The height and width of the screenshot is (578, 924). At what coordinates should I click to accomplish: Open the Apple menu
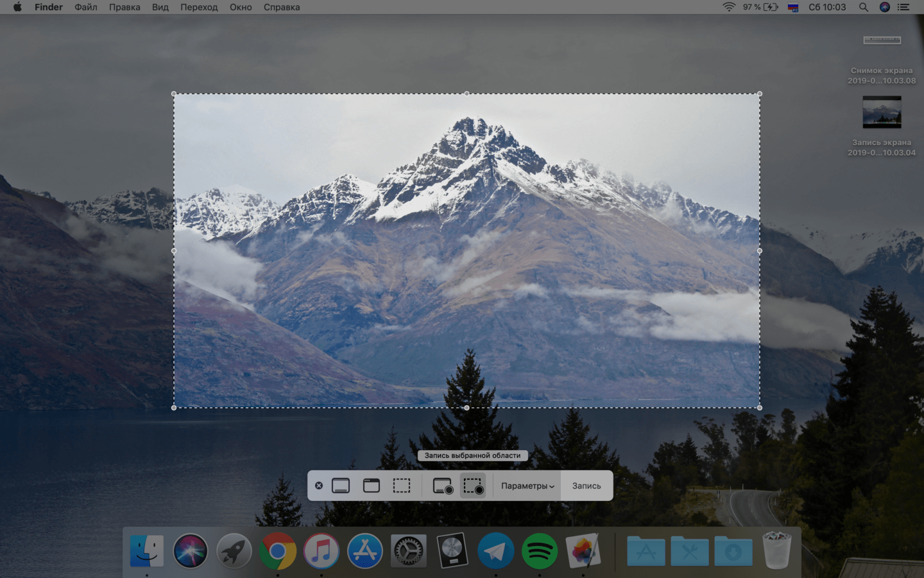click(x=17, y=7)
